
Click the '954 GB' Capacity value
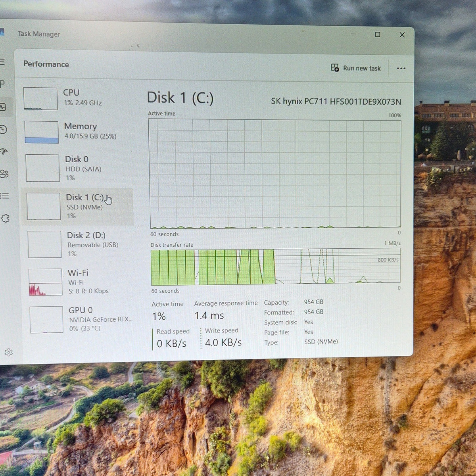click(314, 302)
